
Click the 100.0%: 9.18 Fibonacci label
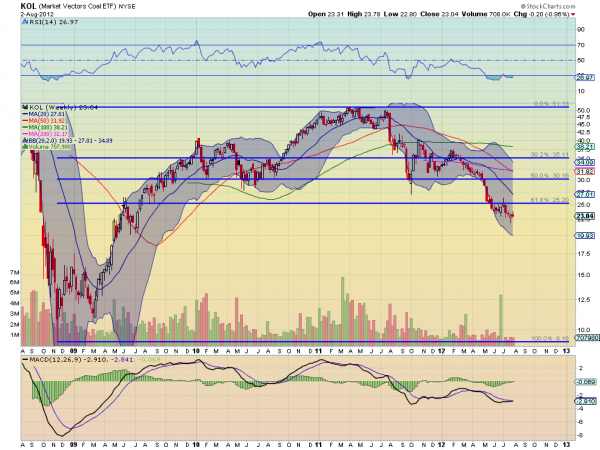[x=550, y=338]
